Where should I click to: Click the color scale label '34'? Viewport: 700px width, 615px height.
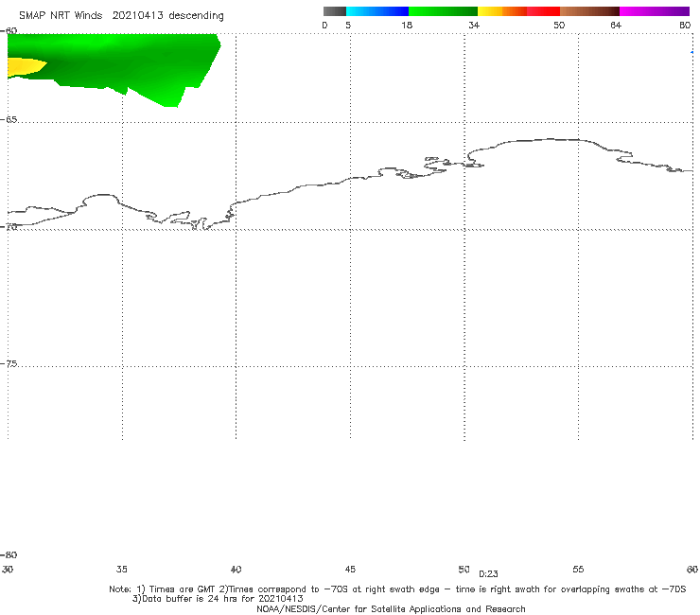pos(474,26)
